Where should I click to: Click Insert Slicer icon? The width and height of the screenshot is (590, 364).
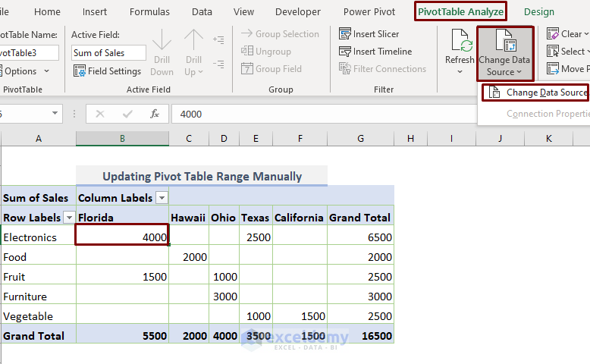[345, 34]
